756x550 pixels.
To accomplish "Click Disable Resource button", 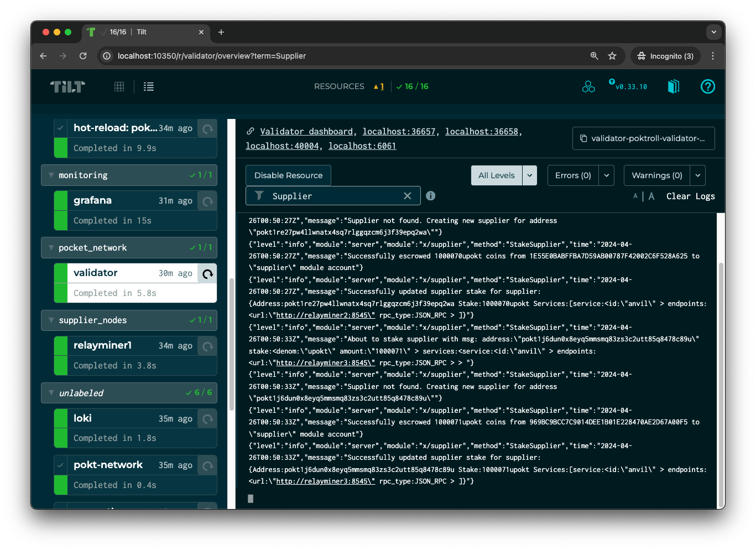I will click(x=288, y=175).
